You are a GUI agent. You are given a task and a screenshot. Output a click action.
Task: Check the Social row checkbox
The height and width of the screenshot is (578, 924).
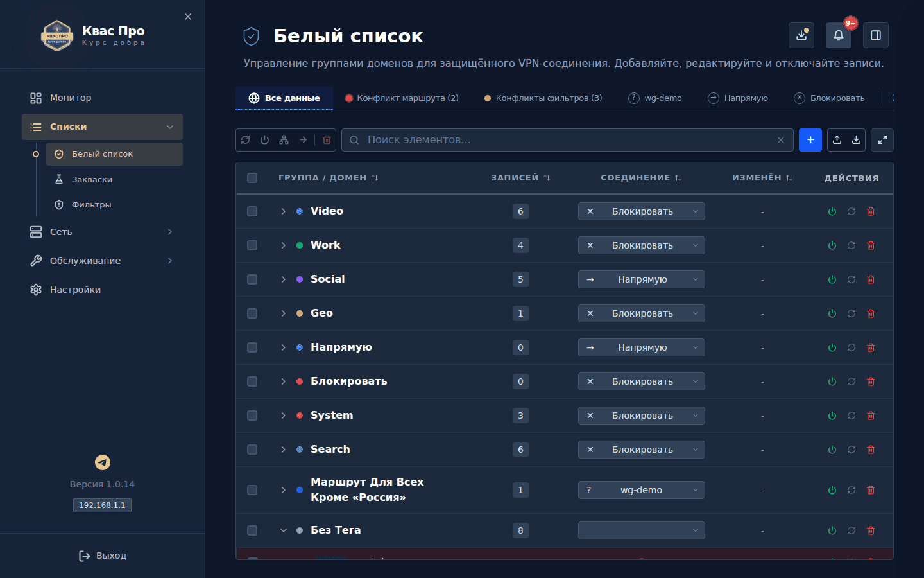252,279
